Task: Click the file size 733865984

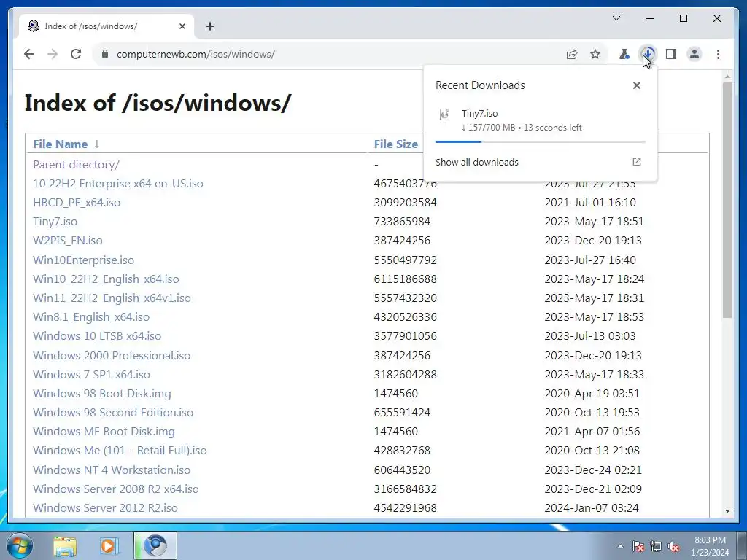Action: tap(402, 222)
